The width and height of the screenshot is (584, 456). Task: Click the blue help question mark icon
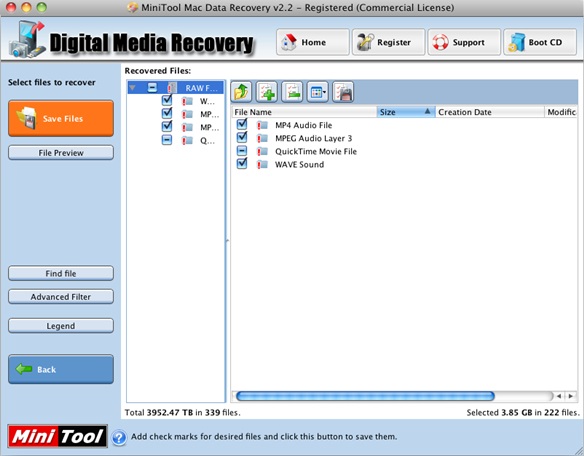click(x=119, y=437)
